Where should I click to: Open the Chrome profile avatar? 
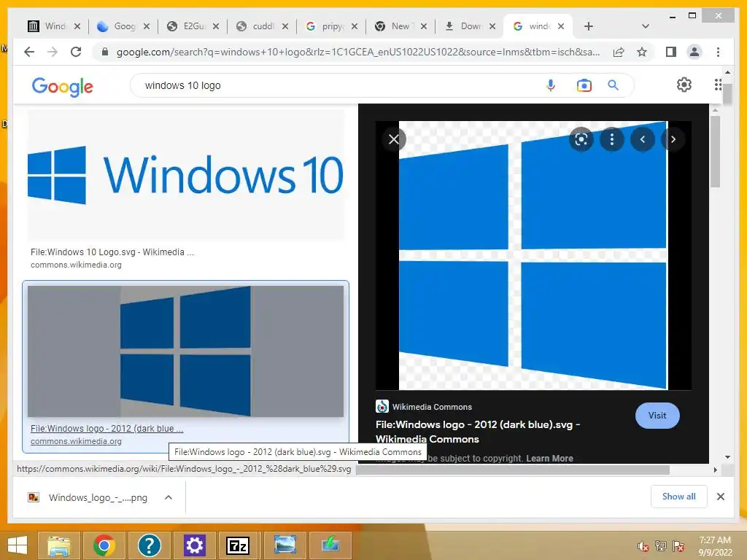694,52
